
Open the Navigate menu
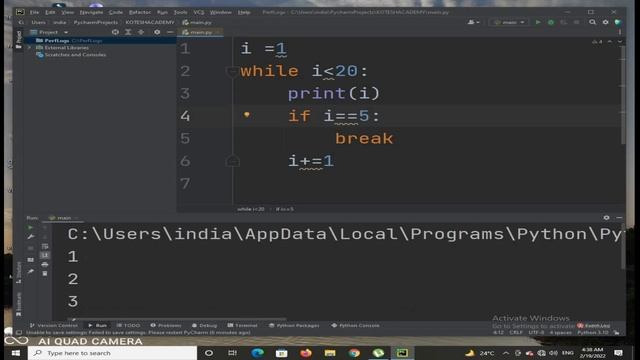point(91,12)
